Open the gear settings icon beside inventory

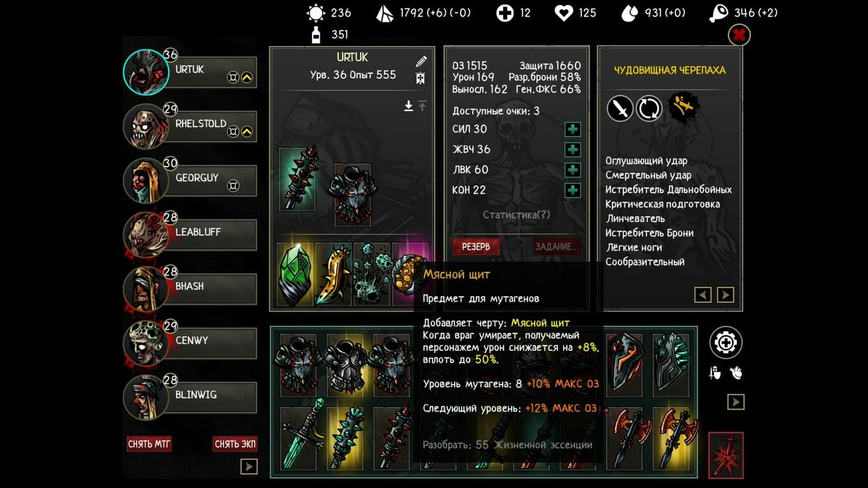coord(726,343)
